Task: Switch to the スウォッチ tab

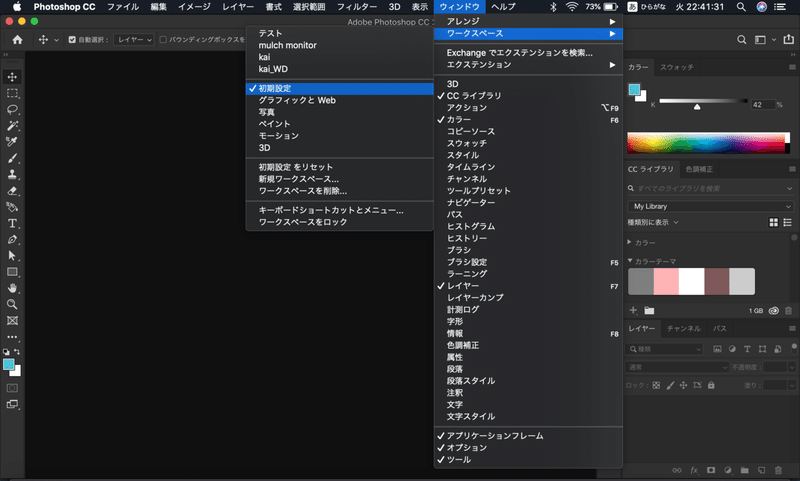Action: click(677, 67)
